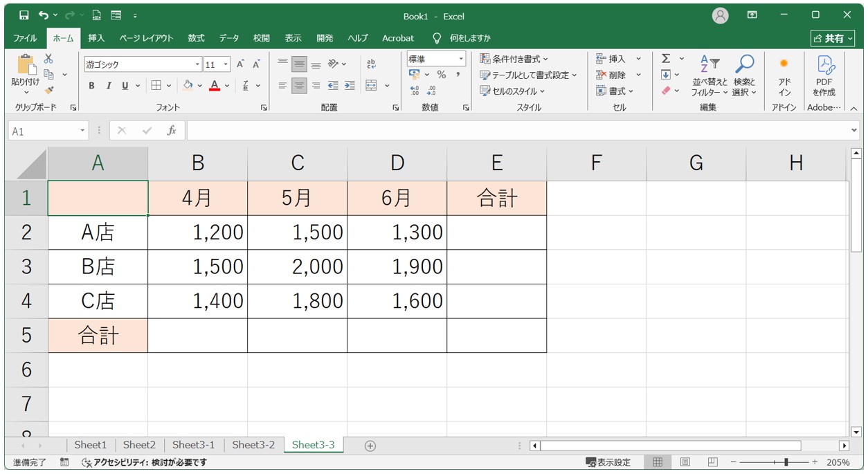The width and height of the screenshot is (868, 474).
Task: Click the red font color swatch
Action: click(x=215, y=86)
